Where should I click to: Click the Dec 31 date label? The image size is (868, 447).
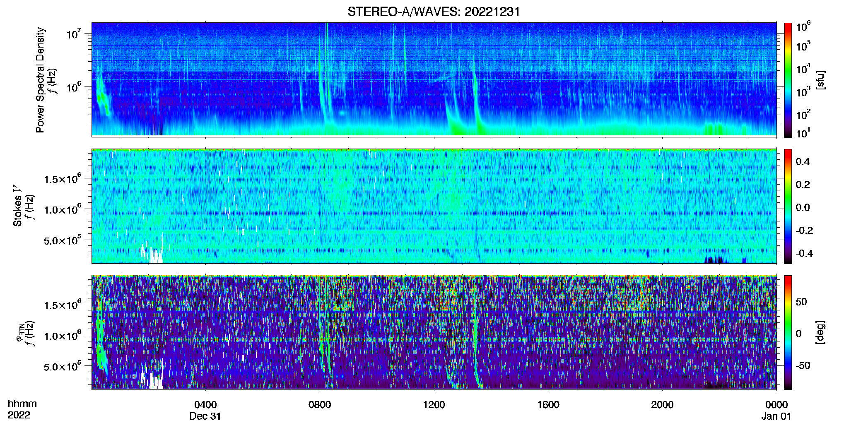(x=205, y=416)
